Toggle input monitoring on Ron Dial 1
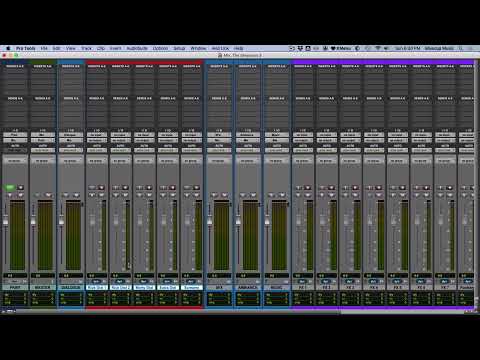Image resolution: width=480 pixels, height=360 pixels. tap(92, 188)
